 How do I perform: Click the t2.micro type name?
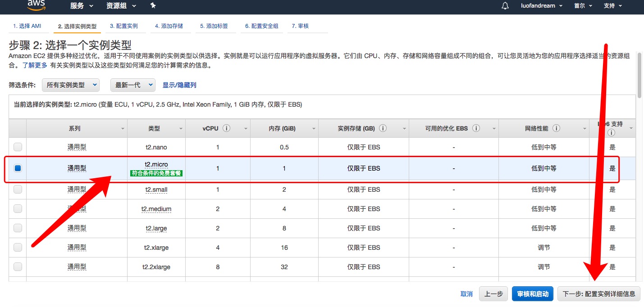point(156,164)
